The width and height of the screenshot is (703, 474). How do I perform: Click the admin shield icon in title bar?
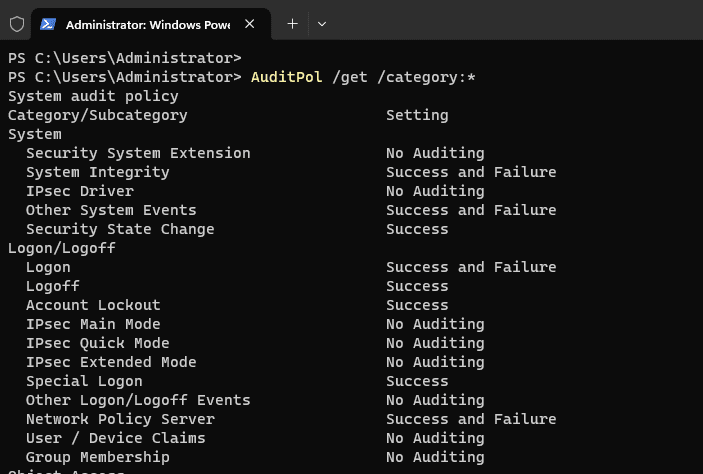pyautogui.click(x=17, y=24)
